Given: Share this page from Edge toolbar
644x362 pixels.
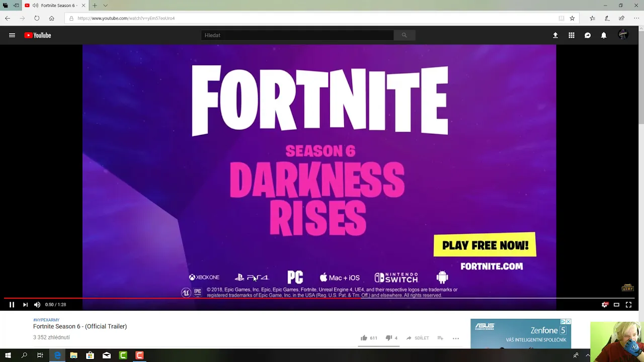Looking at the screenshot, I should pos(622,18).
